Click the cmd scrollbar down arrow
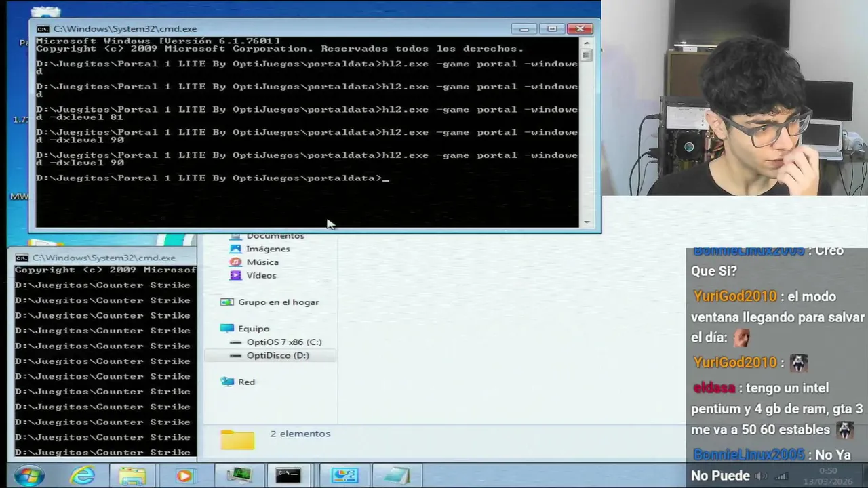868x488 pixels. 587,222
